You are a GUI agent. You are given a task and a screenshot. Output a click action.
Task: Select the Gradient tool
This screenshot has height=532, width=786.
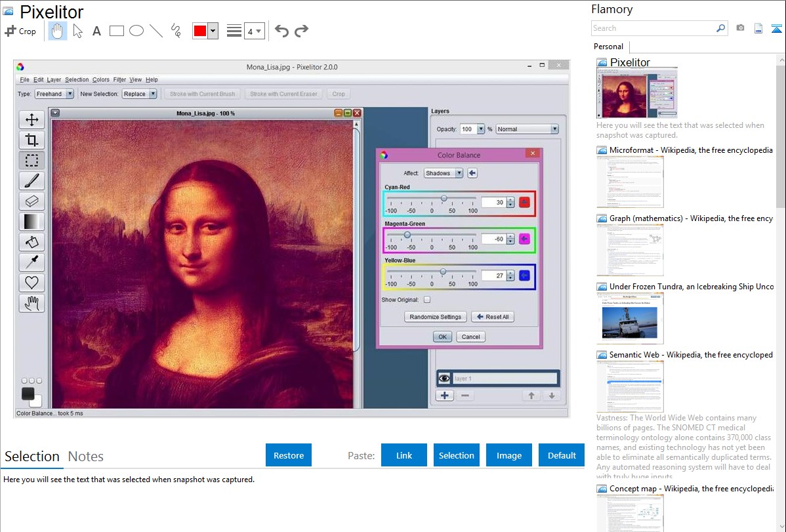[x=31, y=222]
